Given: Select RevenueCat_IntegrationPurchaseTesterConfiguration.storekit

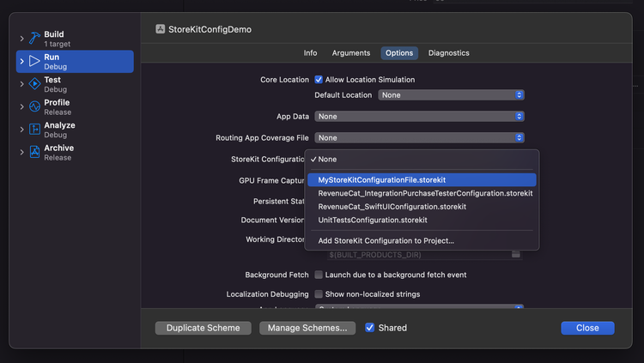Looking at the screenshot, I should click(422, 193).
